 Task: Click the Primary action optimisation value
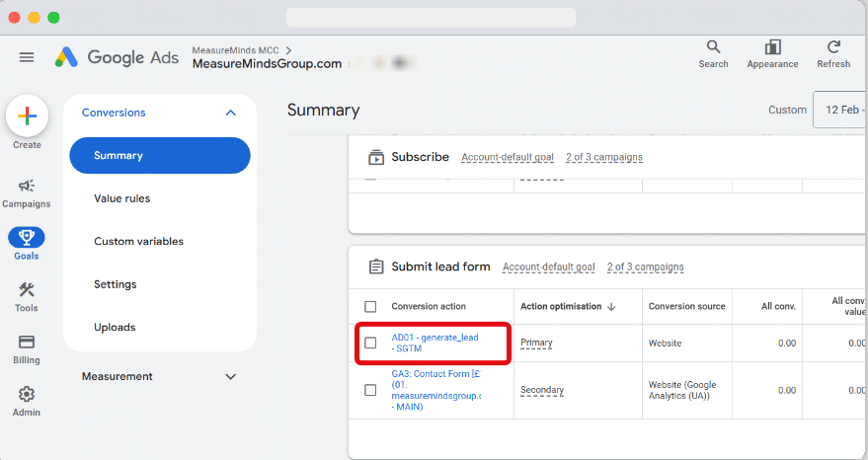click(x=536, y=343)
